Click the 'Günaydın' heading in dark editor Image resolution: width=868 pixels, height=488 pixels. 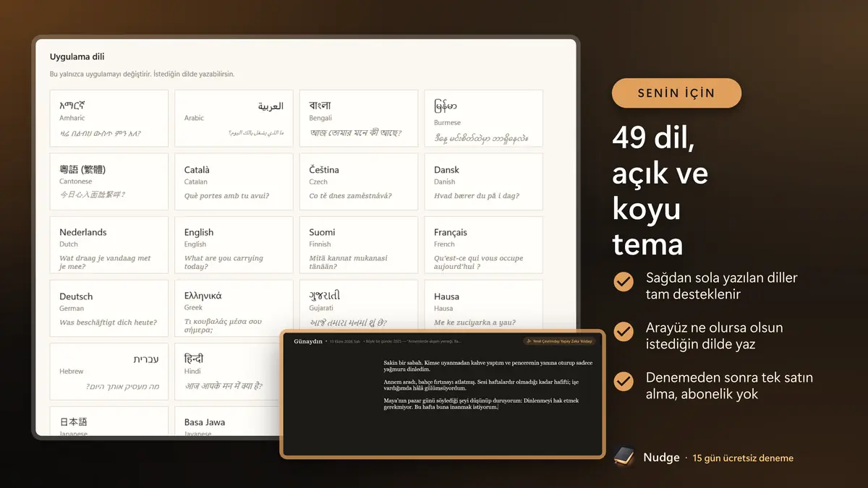pyautogui.click(x=308, y=341)
